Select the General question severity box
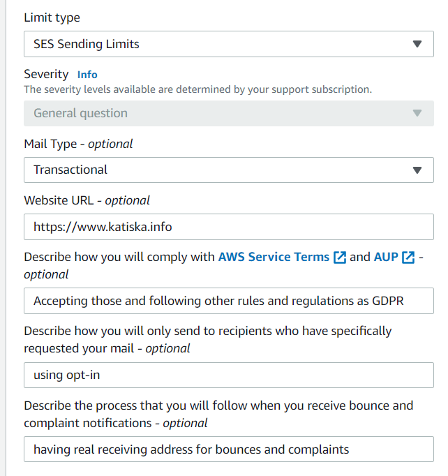 click(209, 113)
